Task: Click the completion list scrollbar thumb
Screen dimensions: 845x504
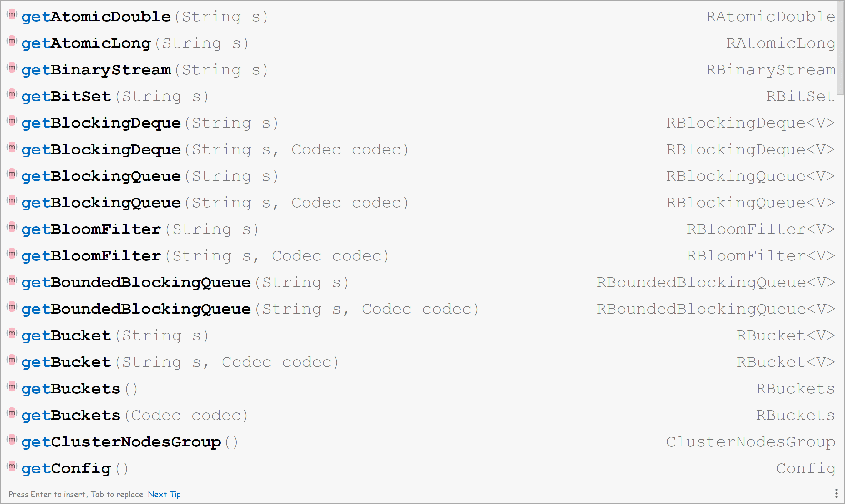Action: 840,48
